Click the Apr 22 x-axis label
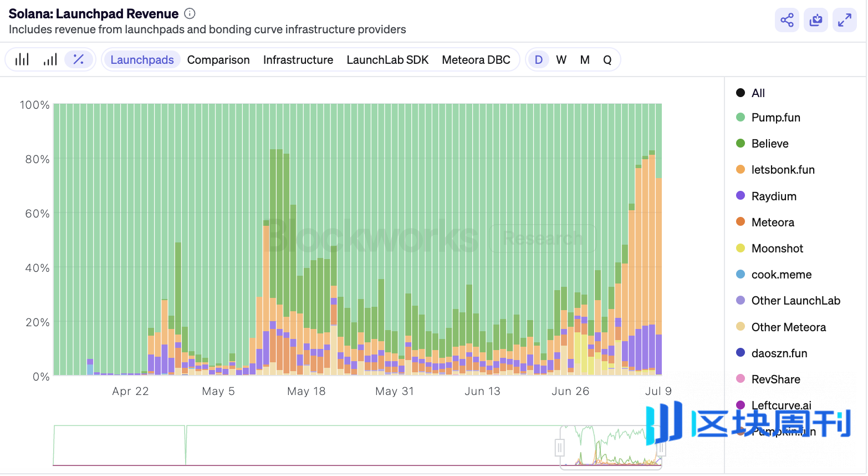 130,391
